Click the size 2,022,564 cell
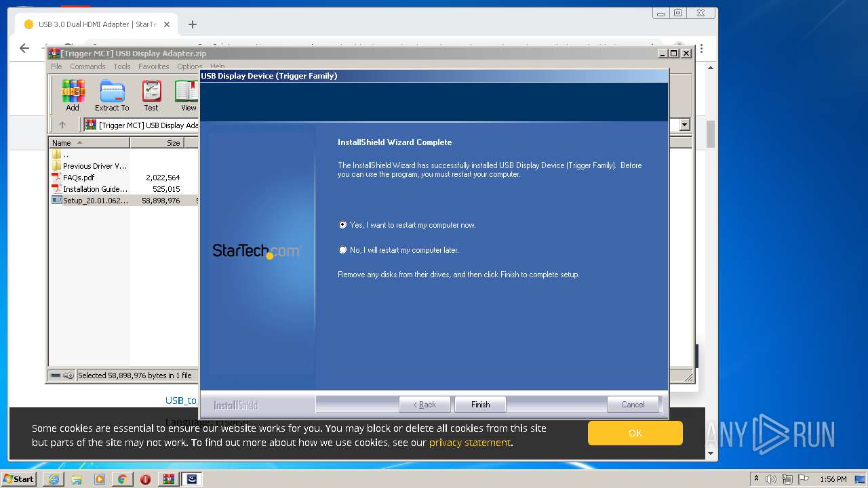868x488 pixels. (163, 178)
